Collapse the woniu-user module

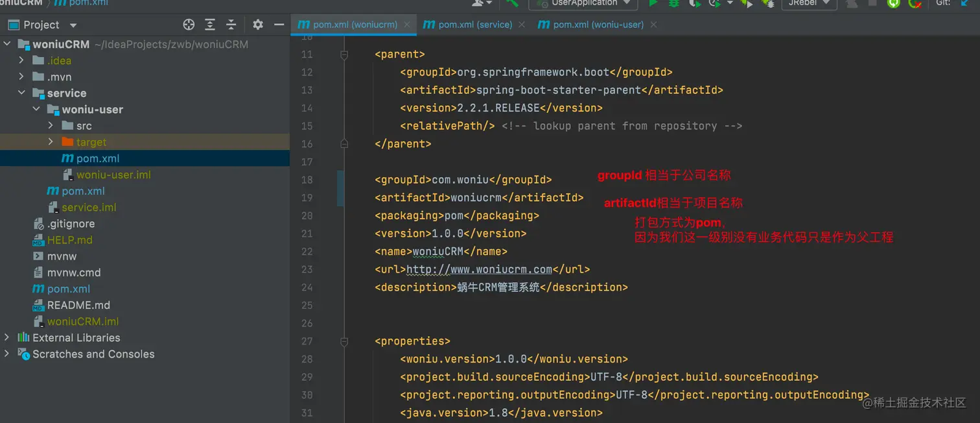pos(36,110)
